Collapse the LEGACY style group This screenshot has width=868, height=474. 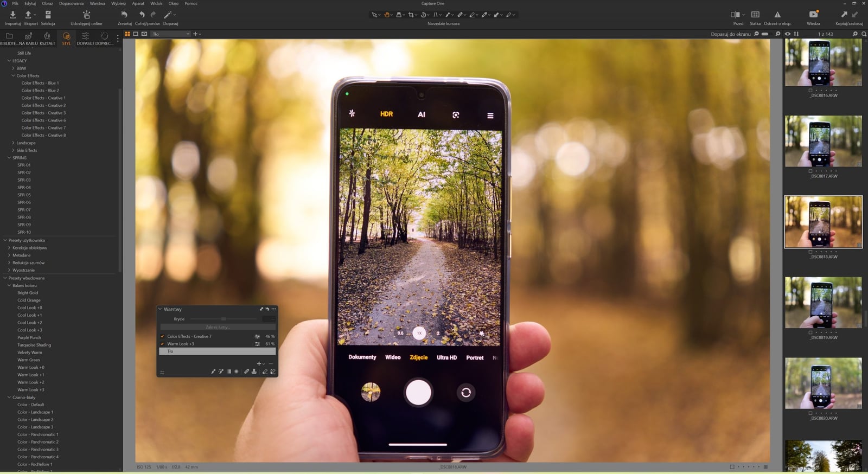click(x=9, y=61)
